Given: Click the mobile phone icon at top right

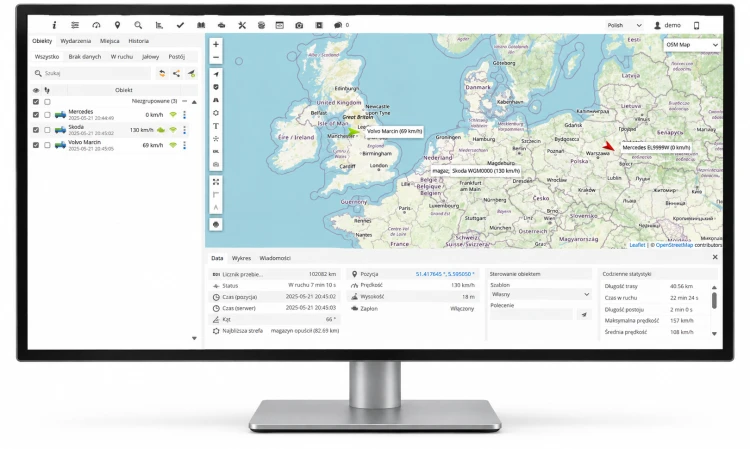Looking at the screenshot, I should pos(696,25).
